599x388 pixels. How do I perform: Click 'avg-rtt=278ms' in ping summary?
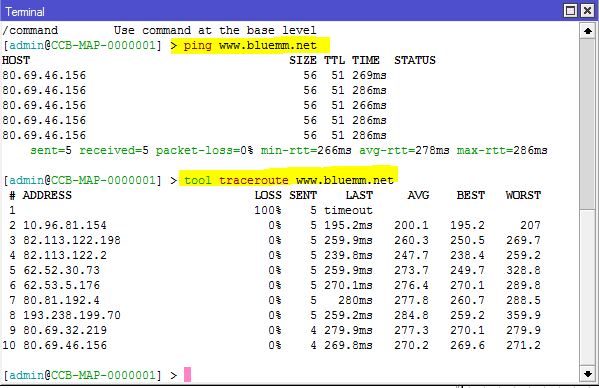click(404, 150)
